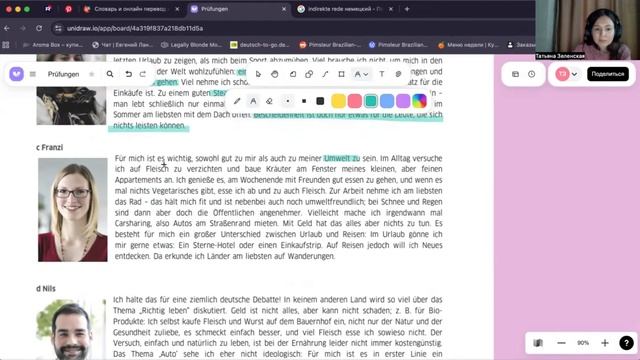Viewport: 640px width, 360px height.
Task: Star the Prüfungen board as favorite
Action: pyautogui.click(x=91, y=74)
